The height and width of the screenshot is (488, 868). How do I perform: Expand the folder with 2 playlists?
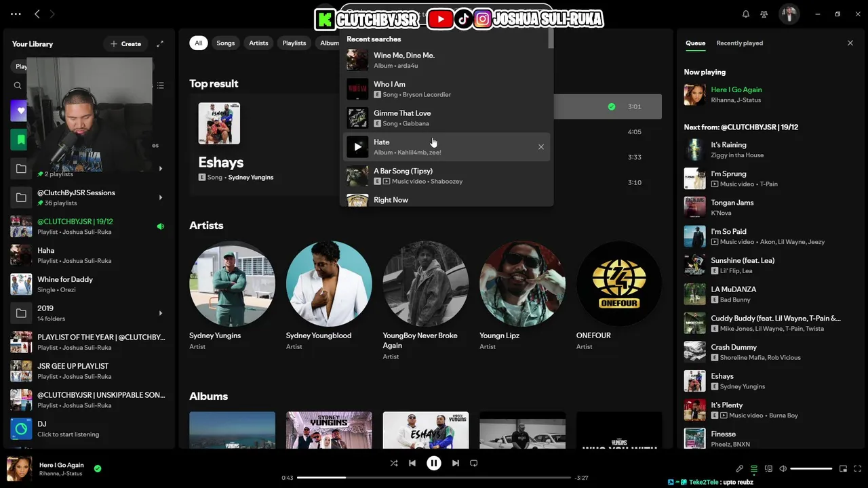click(161, 169)
